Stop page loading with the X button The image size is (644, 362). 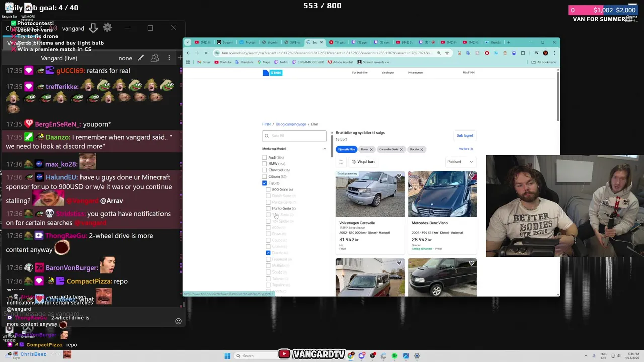[206, 53]
